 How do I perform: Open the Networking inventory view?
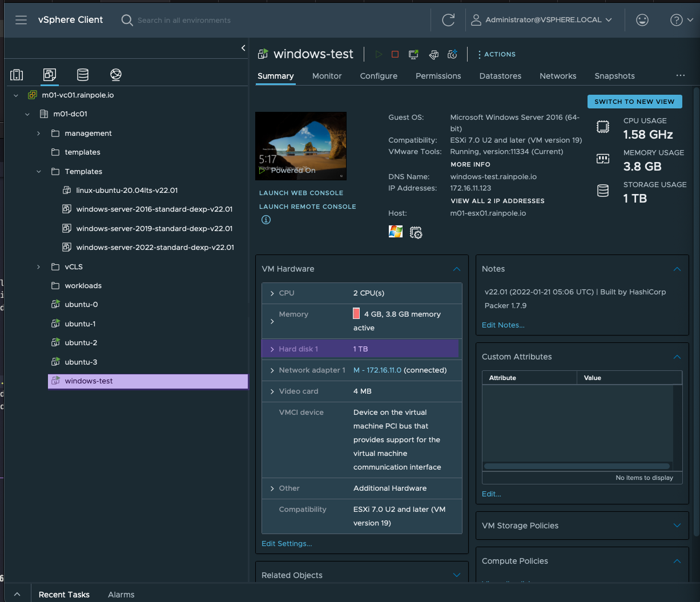pyautogui.click(x=116, y=75)
